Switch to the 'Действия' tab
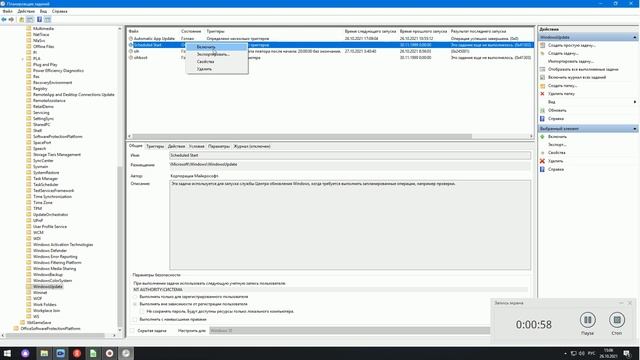This screenshot has width=640, height=360. pos(176,146)
